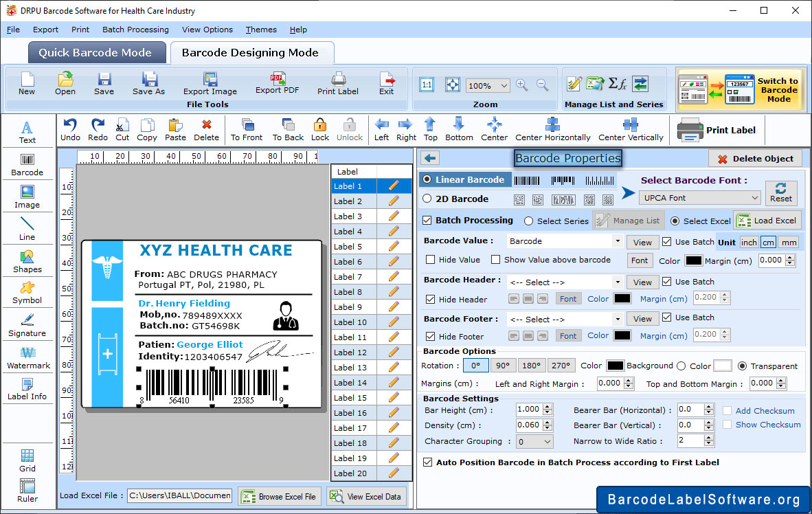This screenshot has height=514, width=812.
Task: Click Save As icon
Action: [x=148, y=83]
